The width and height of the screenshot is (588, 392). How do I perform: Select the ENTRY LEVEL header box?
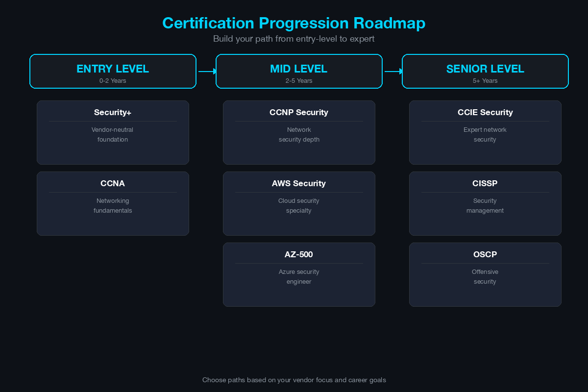click(x=113, y=71)
